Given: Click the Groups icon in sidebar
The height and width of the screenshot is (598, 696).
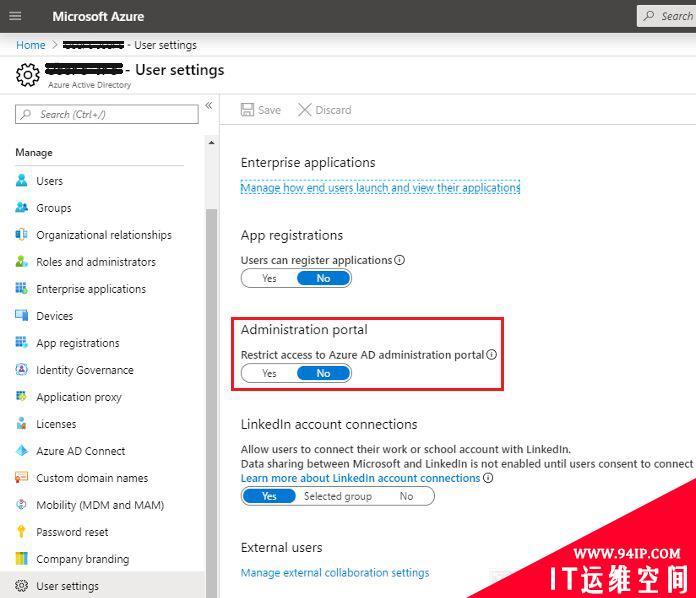Looking at the screenshot, I should pyautogui.click(x=21, y=207).
